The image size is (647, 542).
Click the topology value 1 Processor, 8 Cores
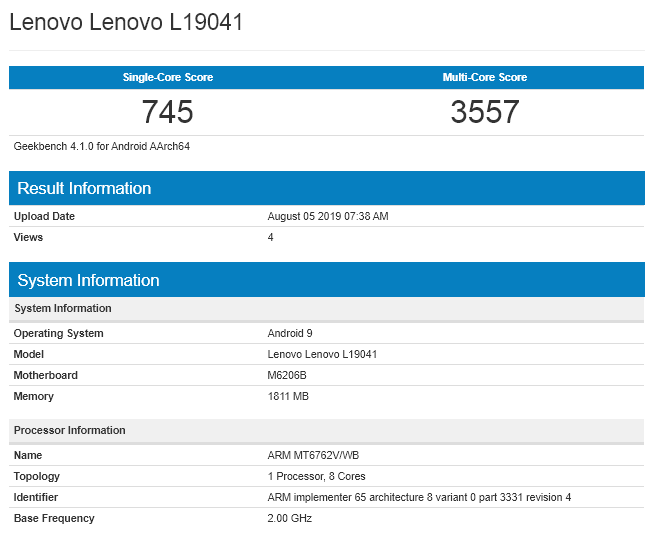pos(318,476)
